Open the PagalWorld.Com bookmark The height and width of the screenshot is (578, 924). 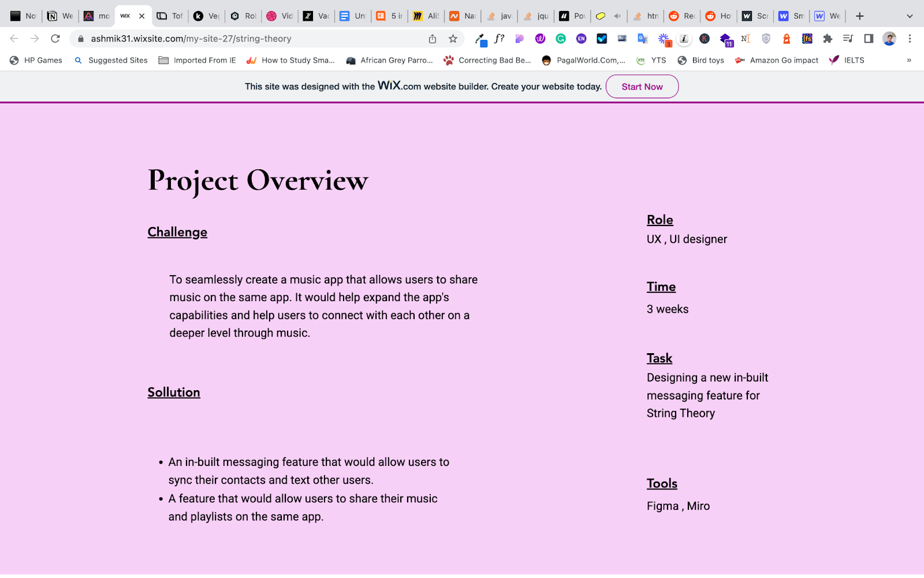click(x=583, y=60)
